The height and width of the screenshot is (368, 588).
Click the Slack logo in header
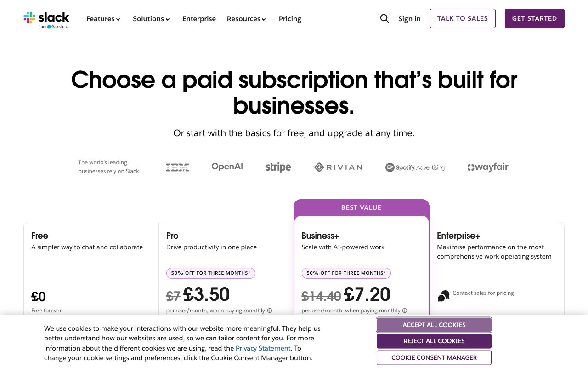pyautogui.click(x=46, y=19)
